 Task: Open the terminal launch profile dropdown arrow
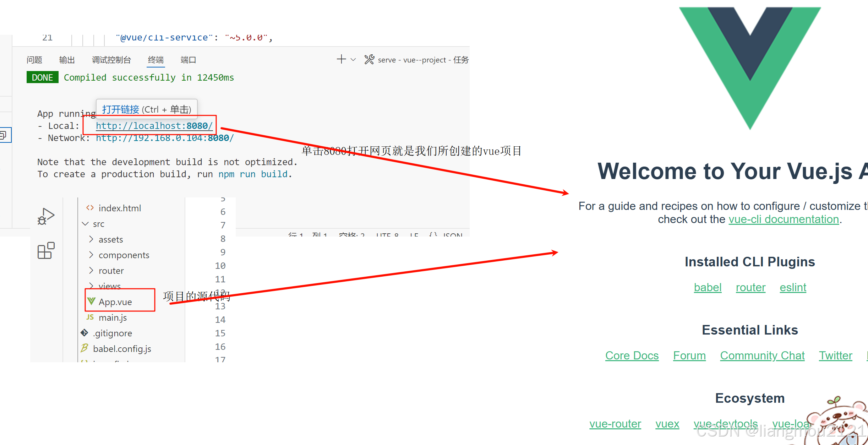353,60
